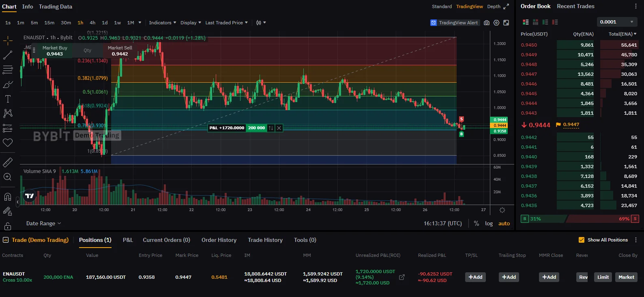Toggle stay in drawing mode

pyautogui.click(x=8, y=212)
